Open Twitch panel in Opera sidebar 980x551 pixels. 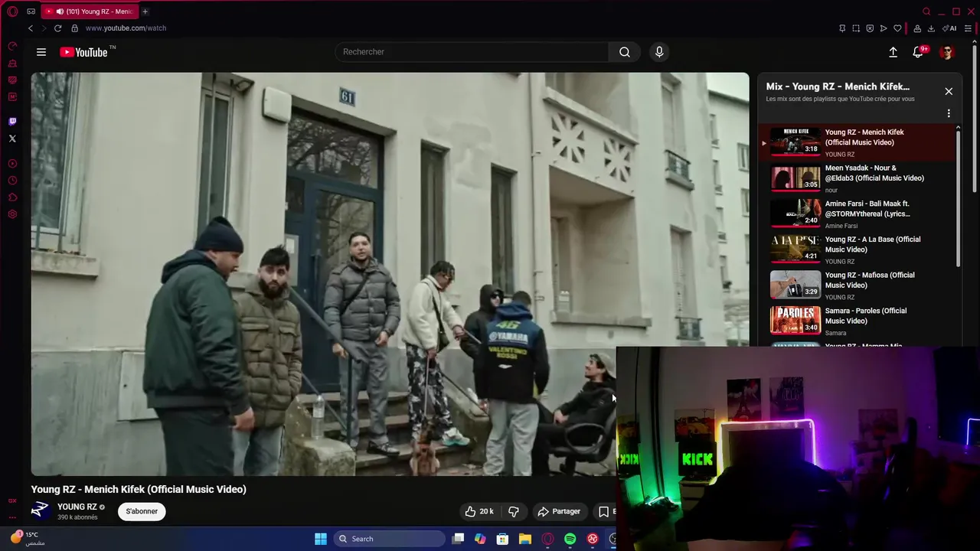click(x=12, y=121)
